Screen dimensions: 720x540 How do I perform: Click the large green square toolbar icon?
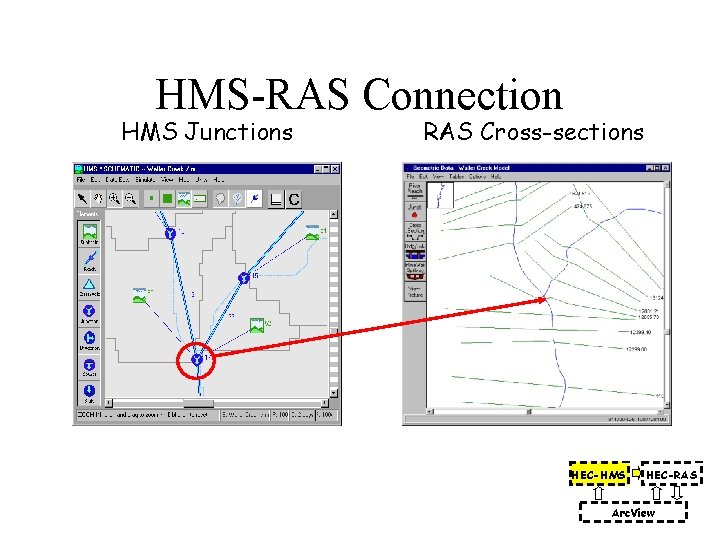point(167,199)
